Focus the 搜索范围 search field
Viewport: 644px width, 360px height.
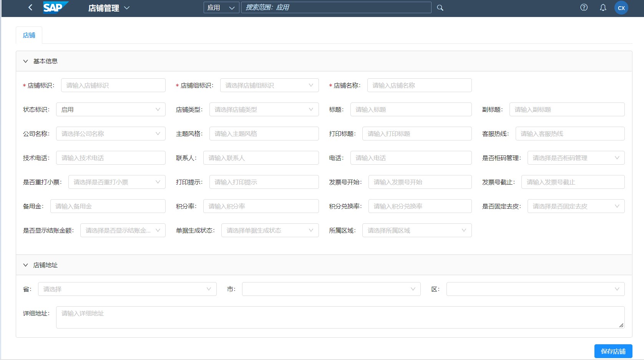pyautogui.click(x=336, y=8)
